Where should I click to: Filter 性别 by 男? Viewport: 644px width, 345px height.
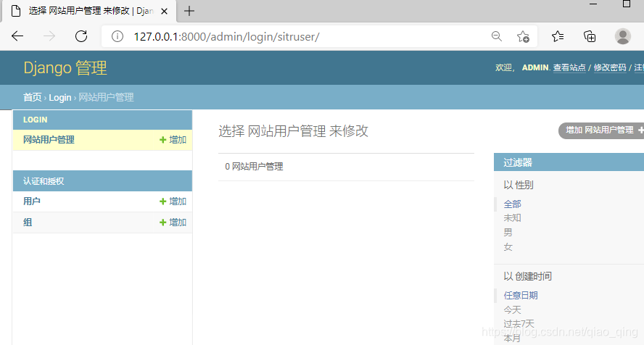[508, 232]
